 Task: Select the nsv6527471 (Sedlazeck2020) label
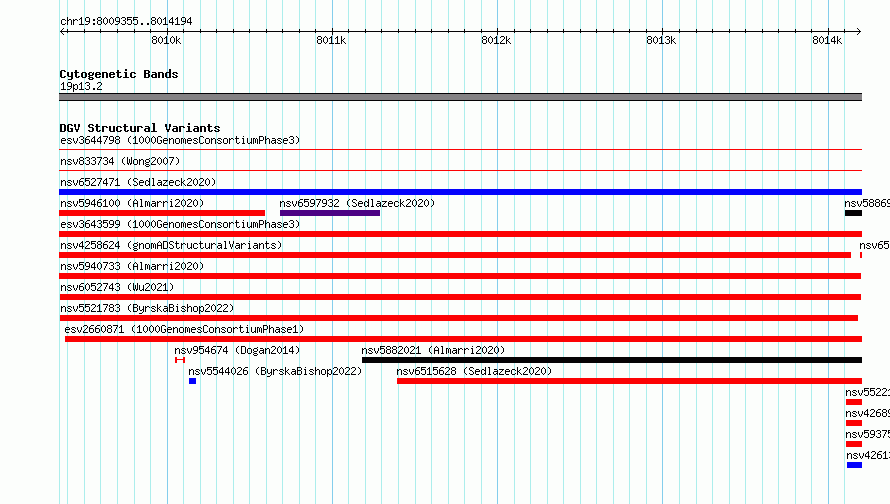pyautogui.click(x=138, y=182)
